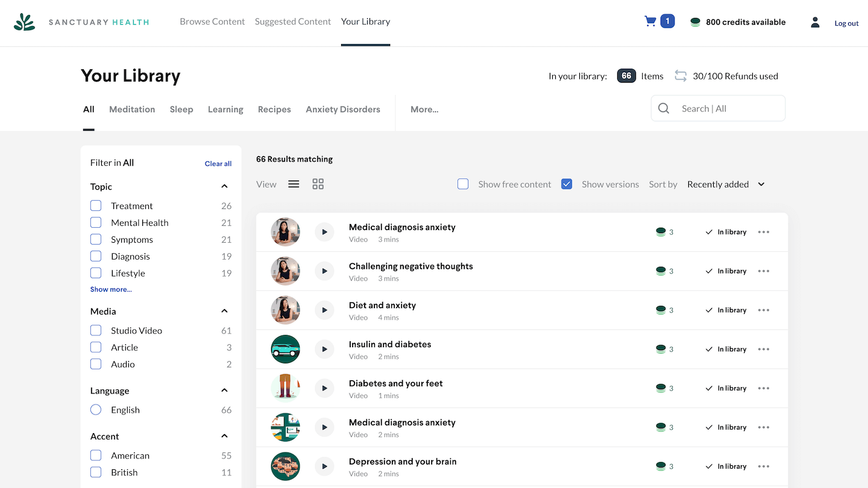This screenshot has width=868, height=488.
Task: Click the refunds used arrows icon
Action: pos(681,76)
